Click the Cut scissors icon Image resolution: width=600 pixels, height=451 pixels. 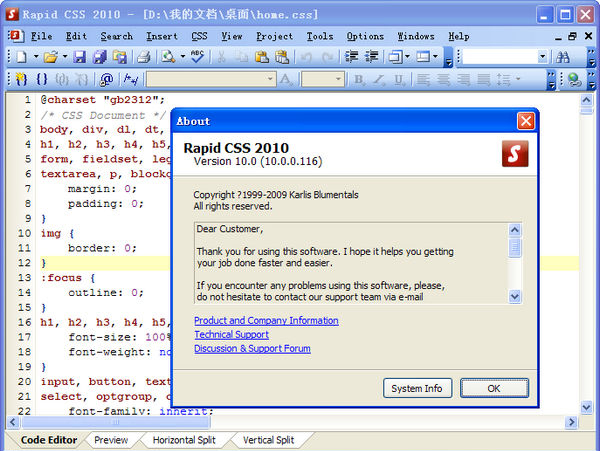[221, 57]
